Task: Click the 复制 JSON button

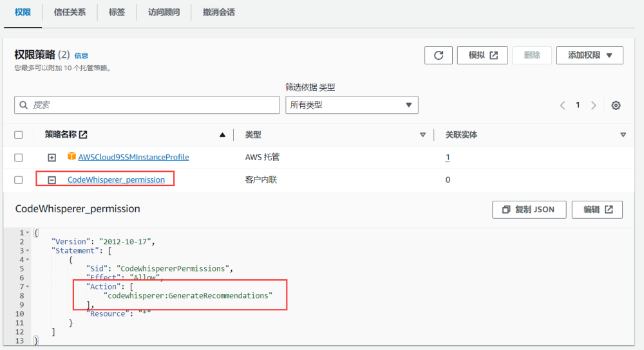Action: tap(529, 210)
